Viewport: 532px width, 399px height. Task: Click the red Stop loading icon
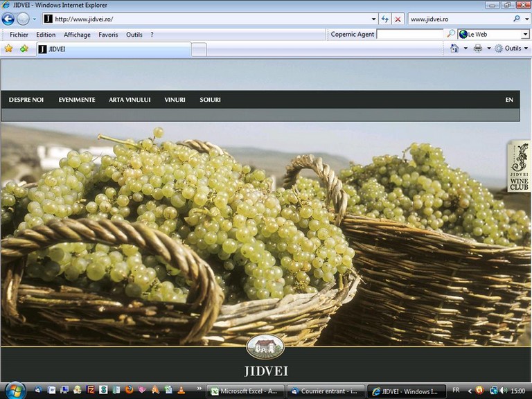click(x=398, y=19)
